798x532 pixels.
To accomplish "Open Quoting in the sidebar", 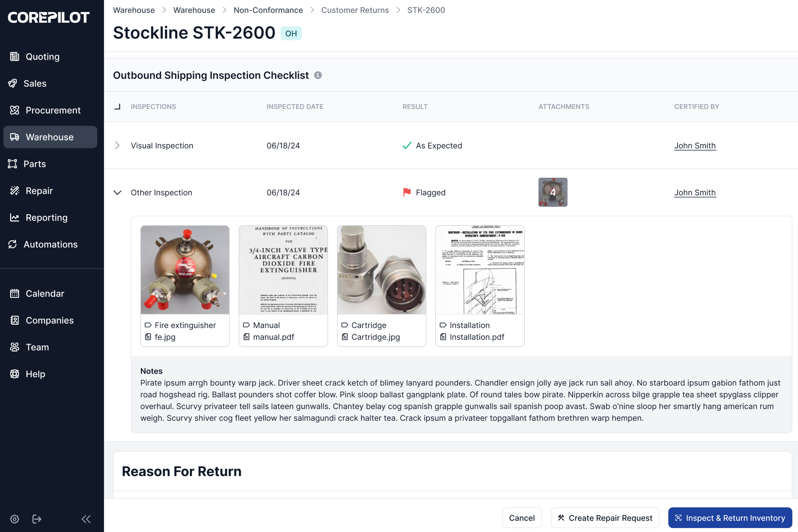I will (x=43, y=57).
